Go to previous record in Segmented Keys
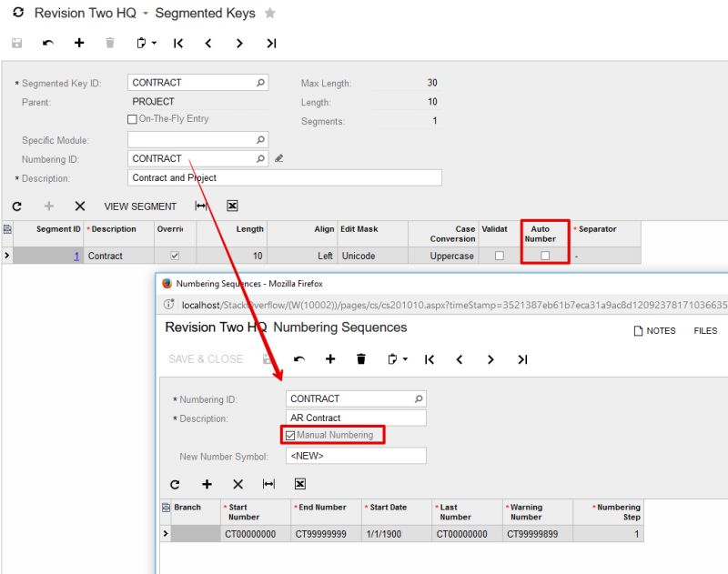Screen dimensions: 728x574 (x=208, y=43)
